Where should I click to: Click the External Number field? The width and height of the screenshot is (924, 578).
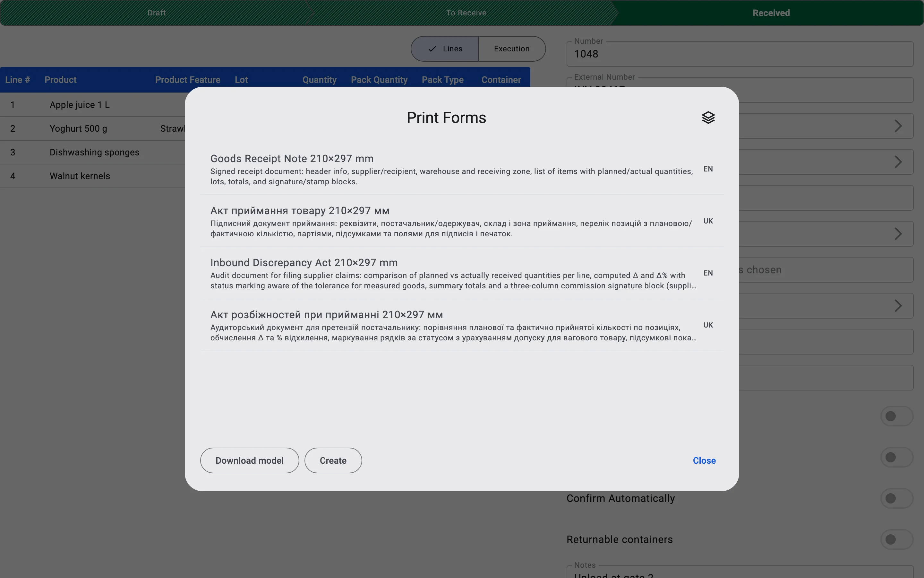coord(740,90)
